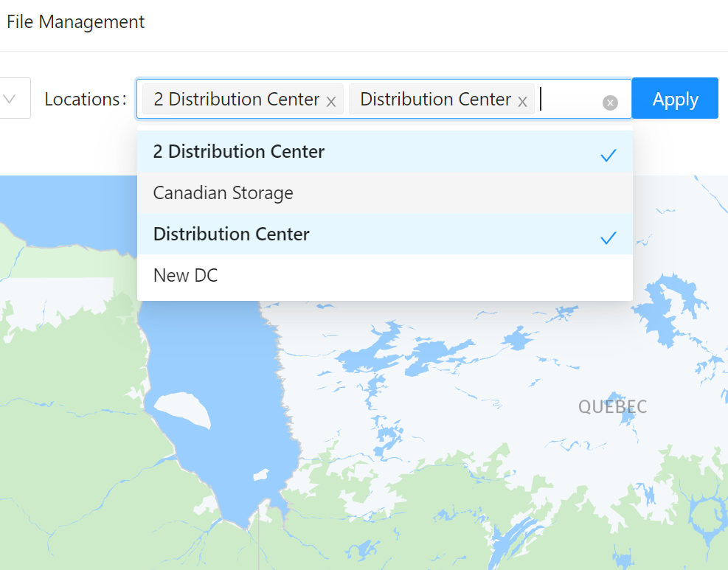Viewport: 728px width, 570px height.
Task: Clear all selected locations with the circle-x icon
Action: (610, 102)
